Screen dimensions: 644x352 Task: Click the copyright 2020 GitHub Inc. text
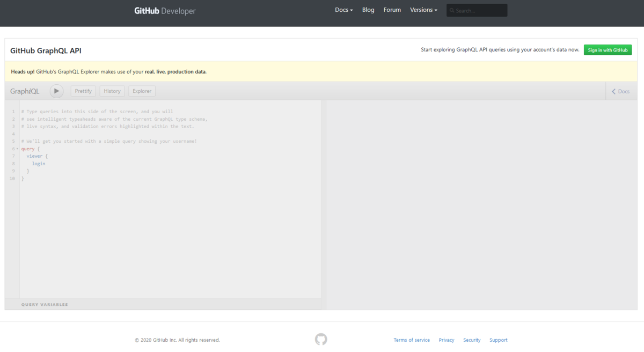tap(177, 340)
